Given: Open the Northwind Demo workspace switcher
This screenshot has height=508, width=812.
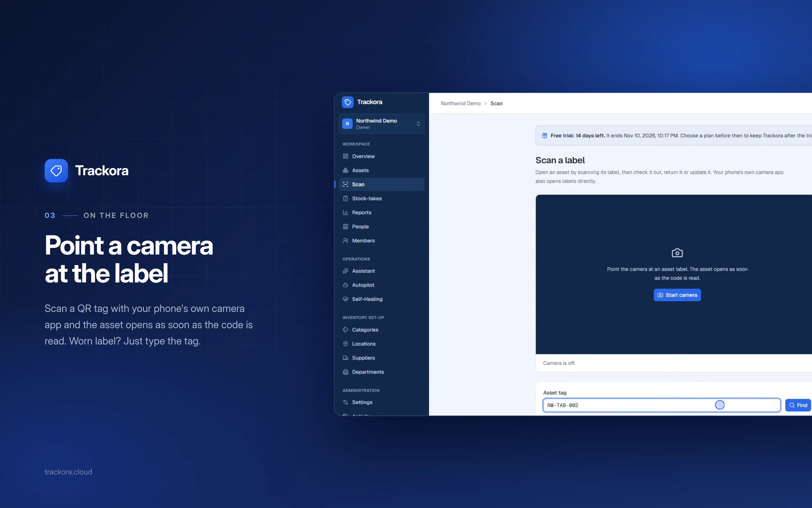Looking at the screenshot, I should (381, 124).
